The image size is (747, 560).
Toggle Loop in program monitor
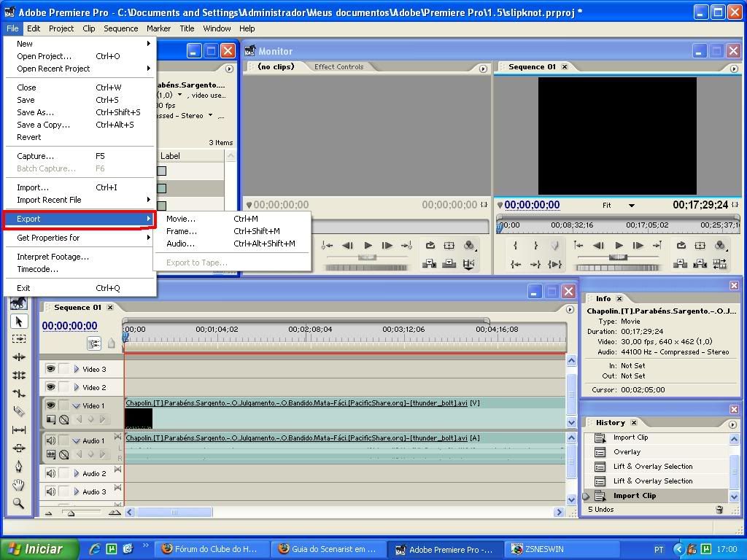point(681,245)
